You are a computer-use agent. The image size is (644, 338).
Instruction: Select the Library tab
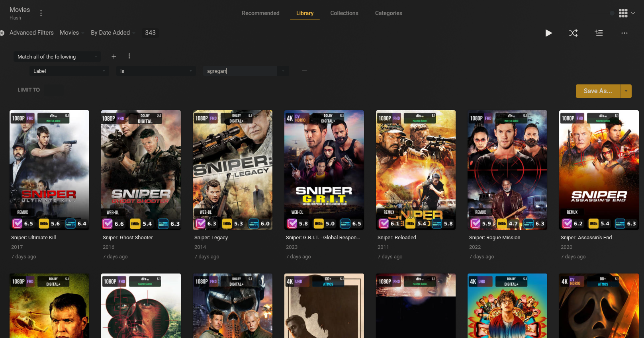pyautogui.click(x=305, y=13)
